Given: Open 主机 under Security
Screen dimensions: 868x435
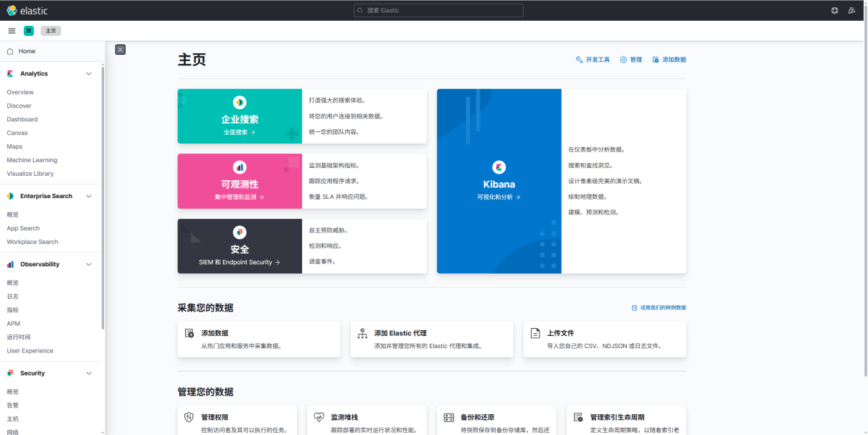Looking at the screenshot, I should pyautogui.click(x=13, y=419).
